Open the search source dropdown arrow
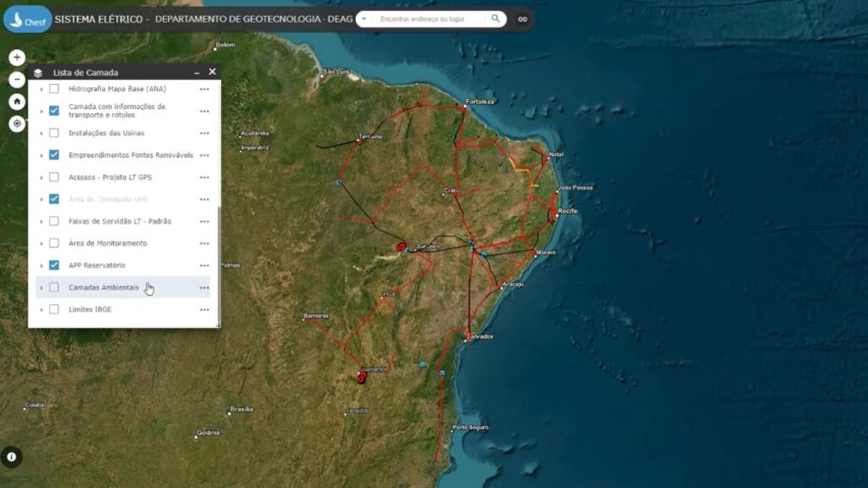Screen dimensions: 868x488 [x=364, y=19]
